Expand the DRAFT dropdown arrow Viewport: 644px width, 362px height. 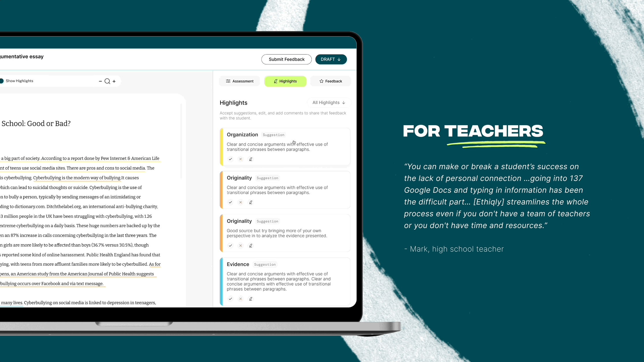tap(339, 59)
